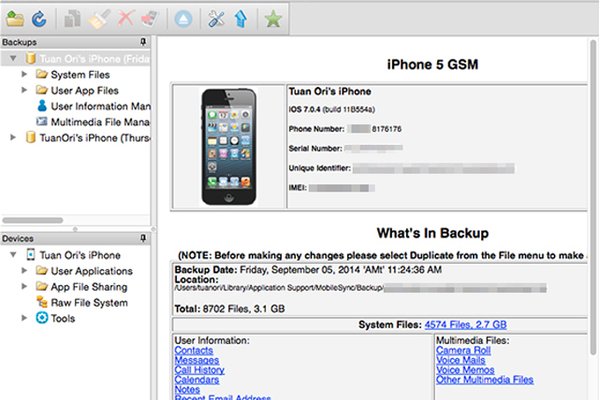The width and height of the screenshot is (600, 400).
Task: Expand the App File Sharing folder
Action: (x=24, y=286)
